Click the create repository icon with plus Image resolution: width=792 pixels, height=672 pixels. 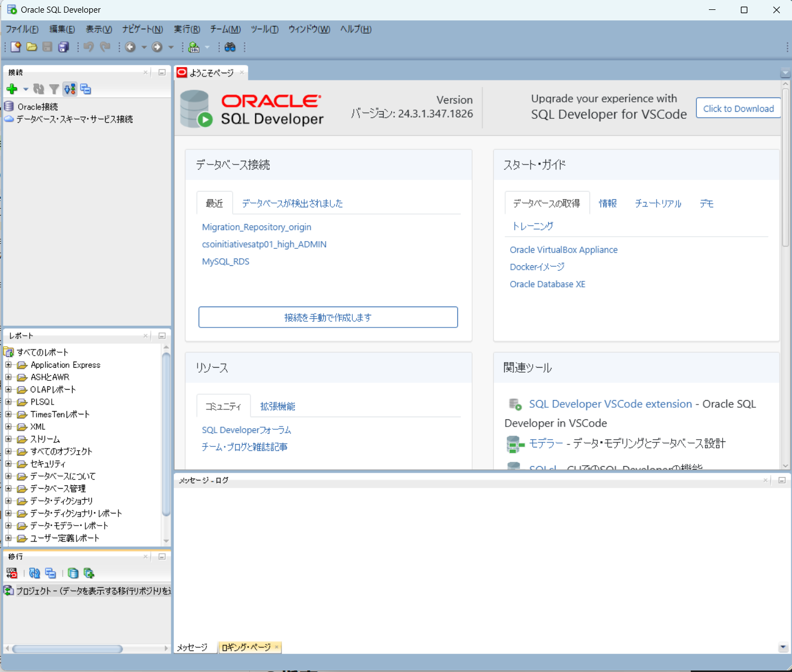tap(89, 573)
